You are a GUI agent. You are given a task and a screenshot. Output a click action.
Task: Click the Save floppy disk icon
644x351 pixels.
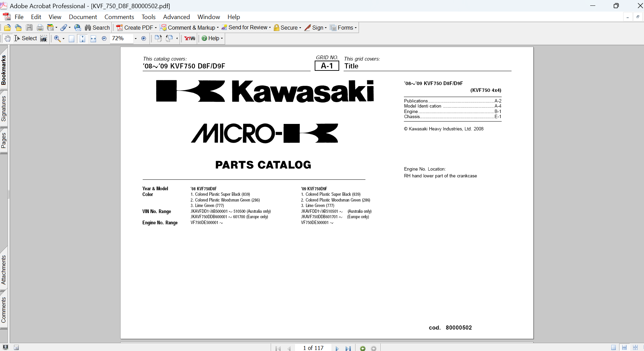tap(29, 28)
